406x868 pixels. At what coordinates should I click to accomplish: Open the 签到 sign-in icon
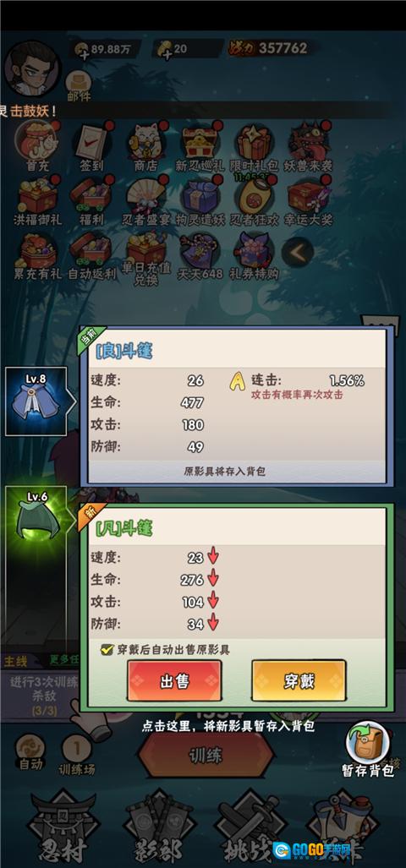coord(91,145)
